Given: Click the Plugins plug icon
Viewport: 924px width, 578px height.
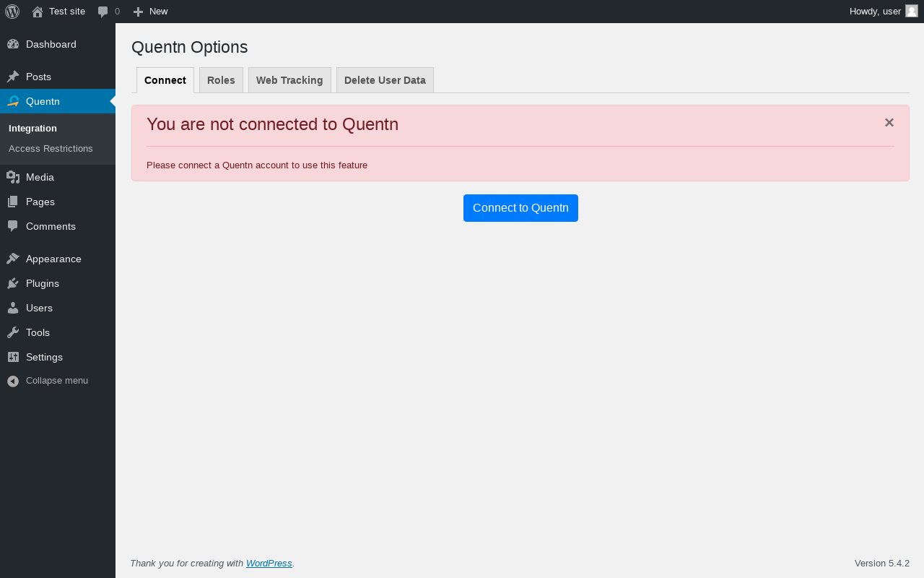Looking at the screenshot, I should coord(13,283).
